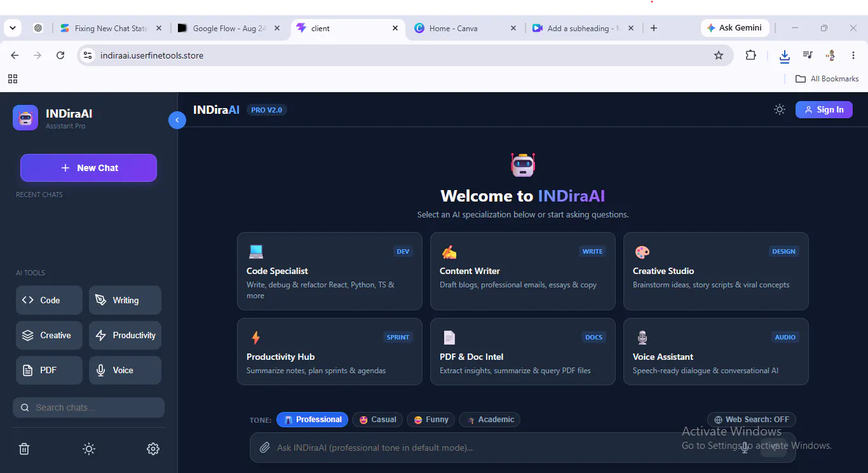Open the apps grid in bookmarks bar

pos(13,79)
